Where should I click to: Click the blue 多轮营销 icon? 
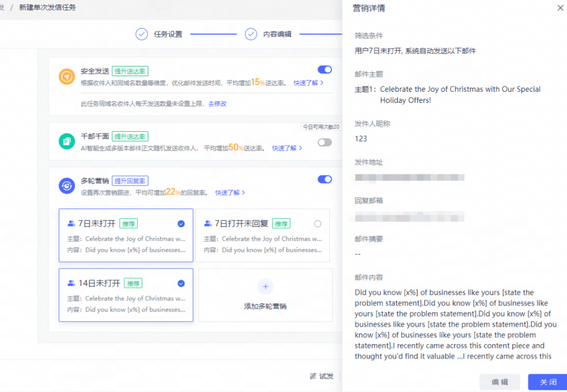[x=66, y=185]
